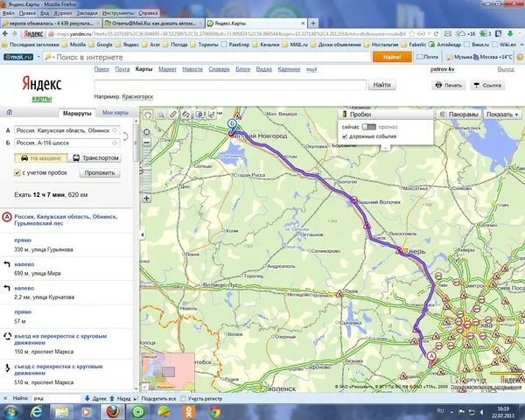Open the Инструменты menu

[x=118, y=13]
